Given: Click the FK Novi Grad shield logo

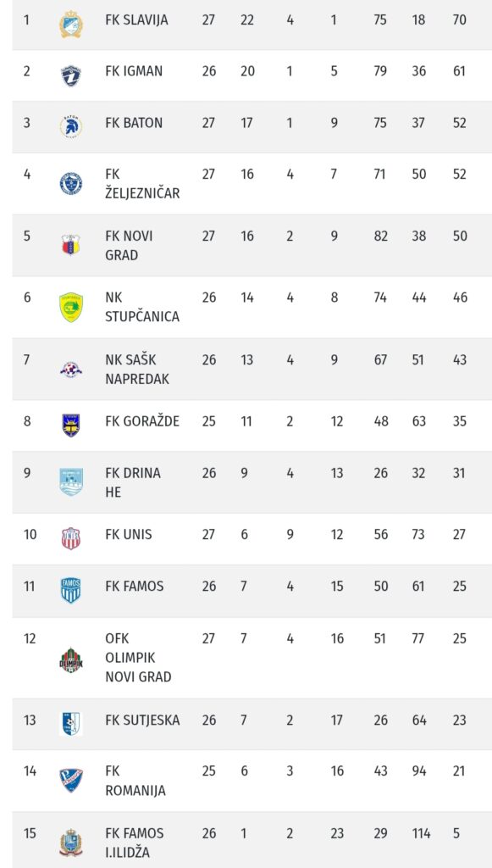Looking at the screenshot, I should click(x=71, y=245).
